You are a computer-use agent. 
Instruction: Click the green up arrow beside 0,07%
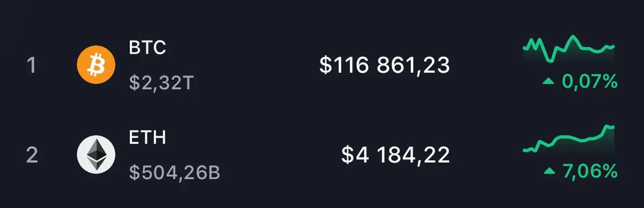(548, 82)
